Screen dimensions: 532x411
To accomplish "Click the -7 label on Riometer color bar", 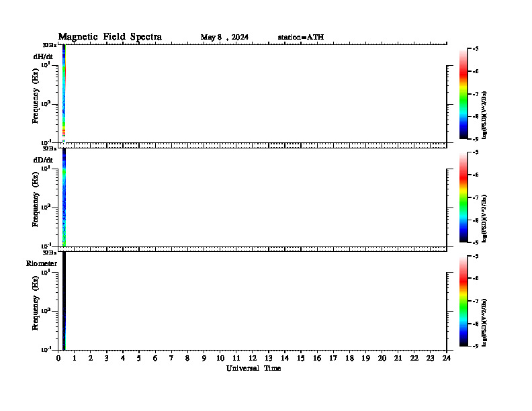I will coord(476,301).
